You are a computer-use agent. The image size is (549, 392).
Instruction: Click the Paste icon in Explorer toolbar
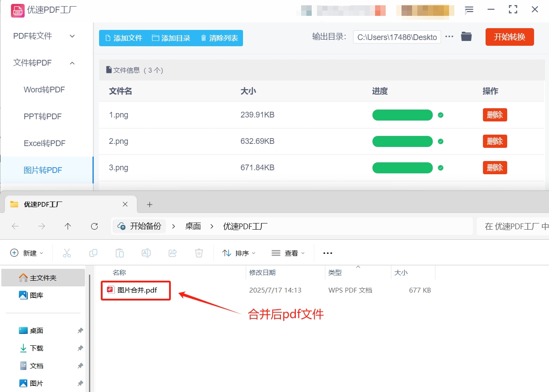[x=119, y=253]
